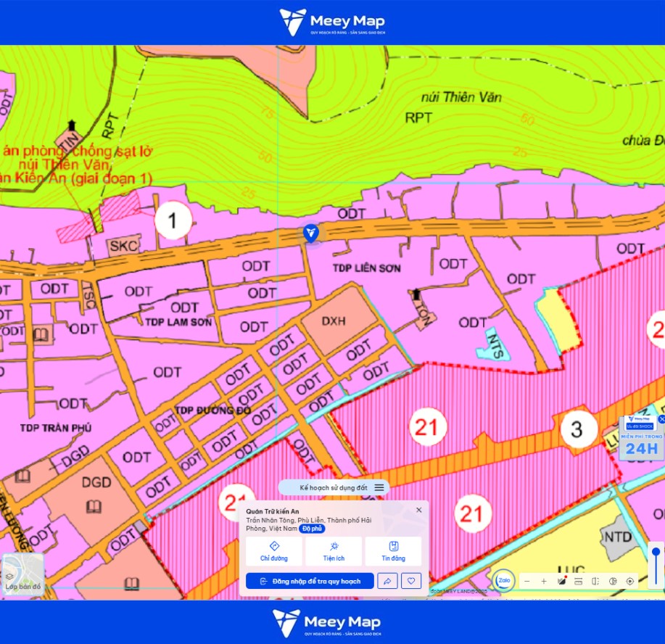This screenshot has height=644, width=665.
Task: Zoom out with the minus button
Action: (x=526, y=581)
